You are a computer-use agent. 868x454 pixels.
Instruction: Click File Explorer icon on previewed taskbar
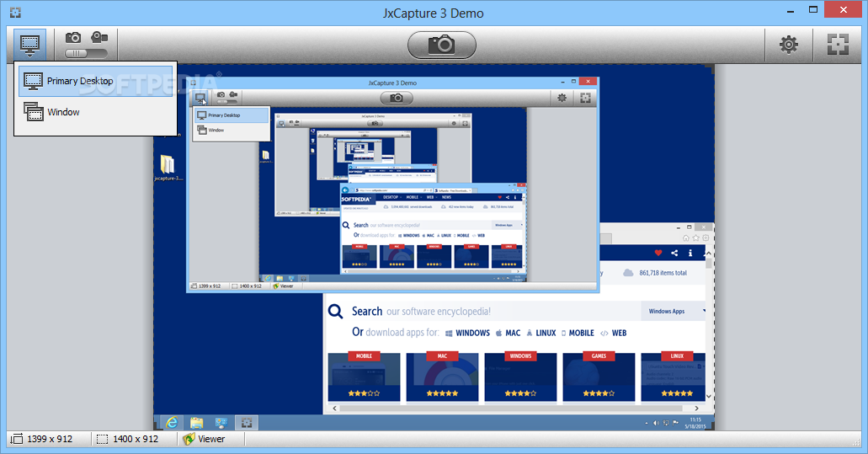point(196,423)
